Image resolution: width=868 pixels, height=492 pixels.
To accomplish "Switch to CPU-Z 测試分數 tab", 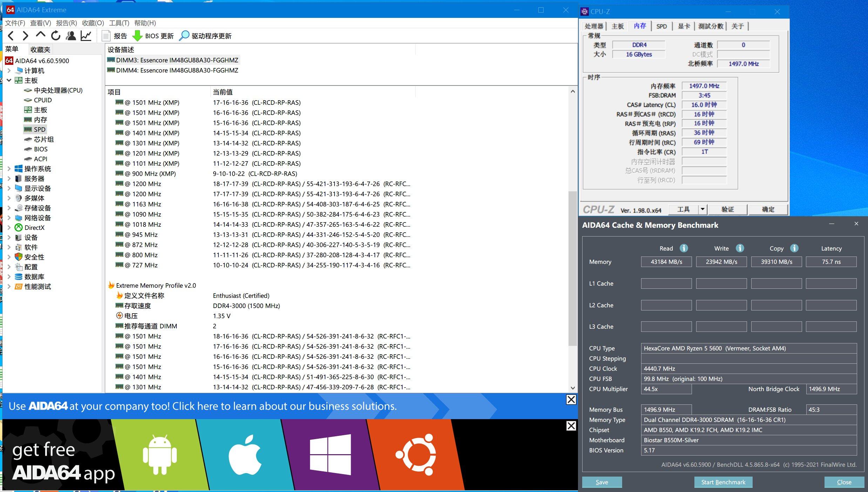I will (x=711, y=26).
